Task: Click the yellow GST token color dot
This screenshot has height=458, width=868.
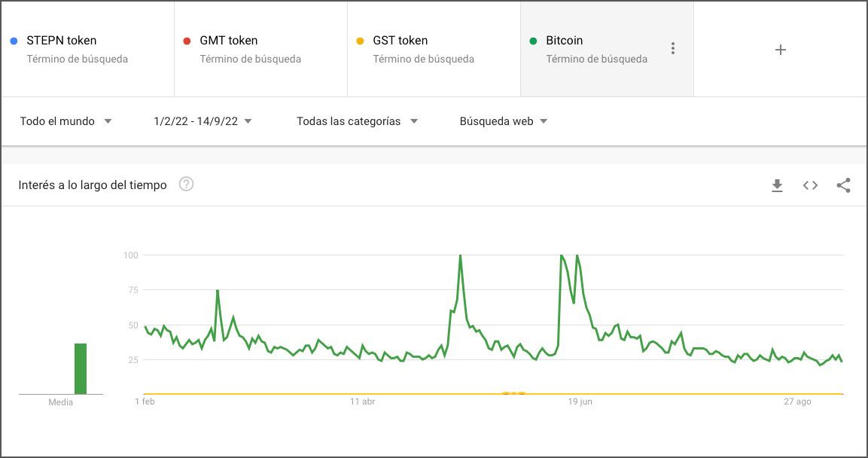Action: [358, 40]
